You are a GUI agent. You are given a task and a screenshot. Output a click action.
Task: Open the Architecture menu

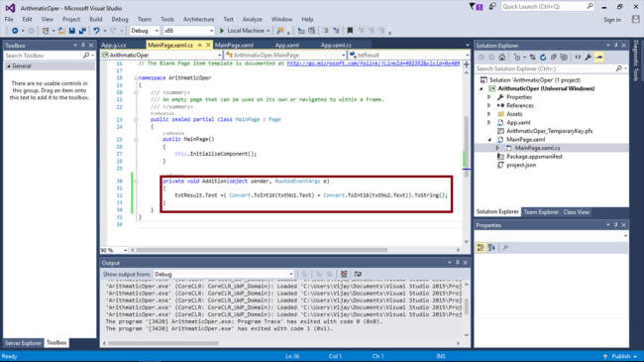(198, 19)
